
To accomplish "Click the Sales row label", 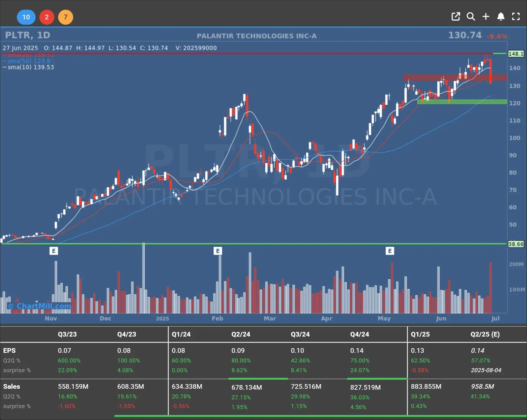I will (12, 387).
